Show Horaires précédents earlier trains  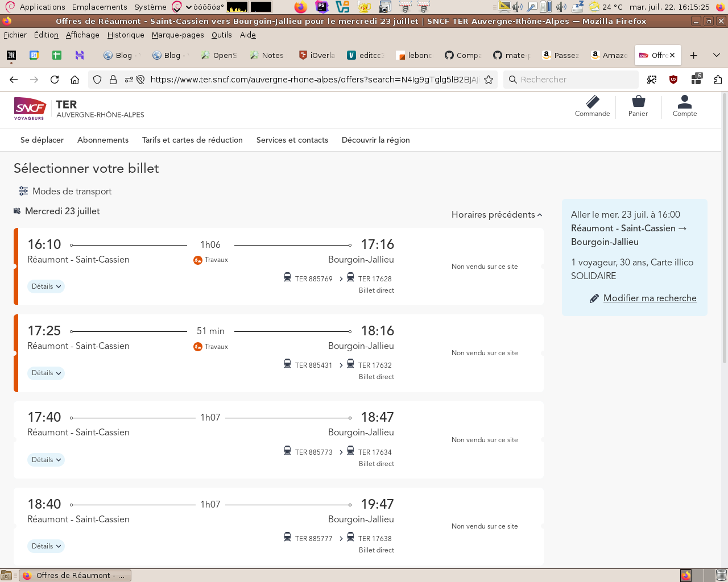[x=497, y=215]
